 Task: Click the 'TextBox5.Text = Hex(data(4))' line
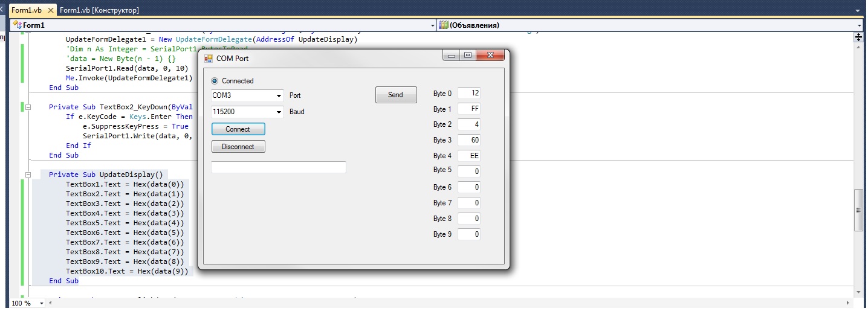click(125, 223)
